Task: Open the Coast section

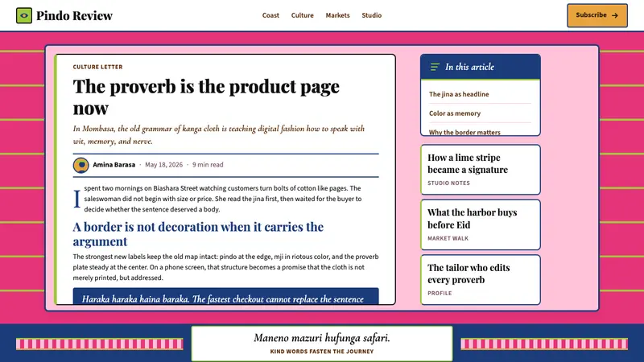Action: point(270,15)
